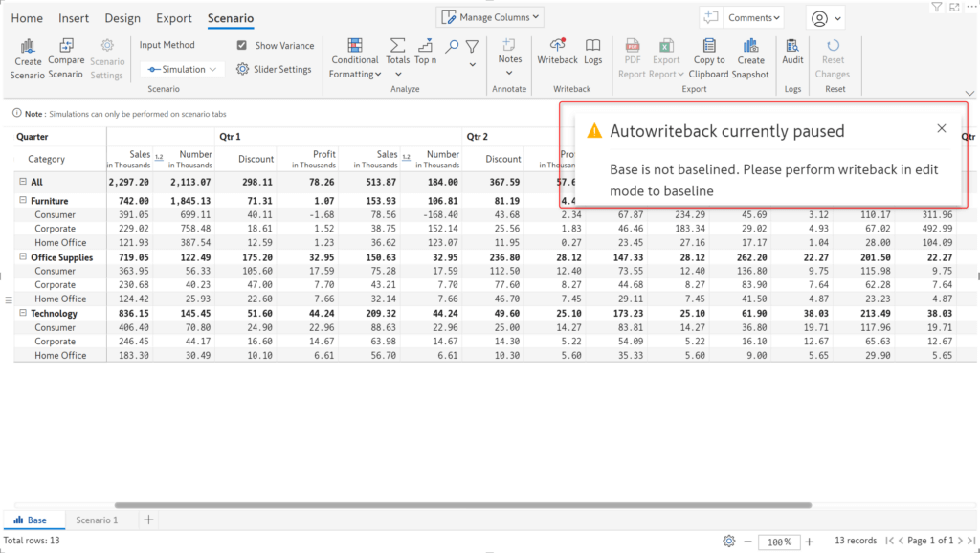Switch to the Scenario 1 sheet tab

click(97, 520)
